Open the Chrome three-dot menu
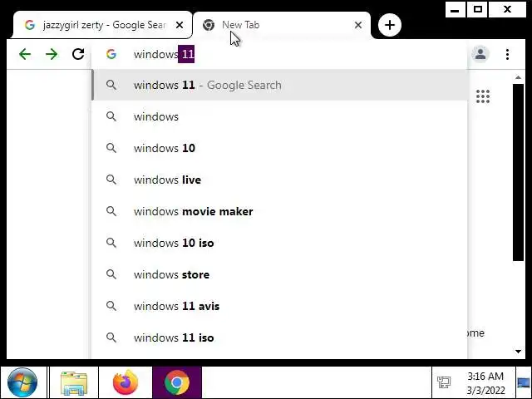Viewport: 532px width, 399px height. 507,54
